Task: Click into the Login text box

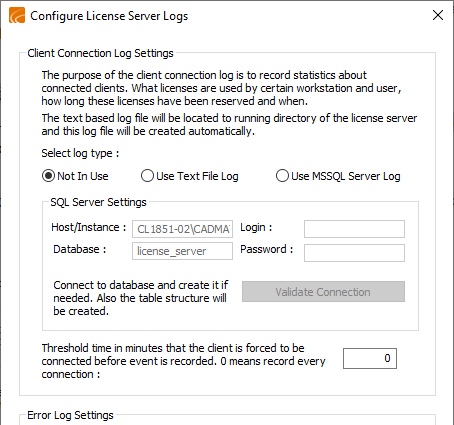Action: [354, 229]
